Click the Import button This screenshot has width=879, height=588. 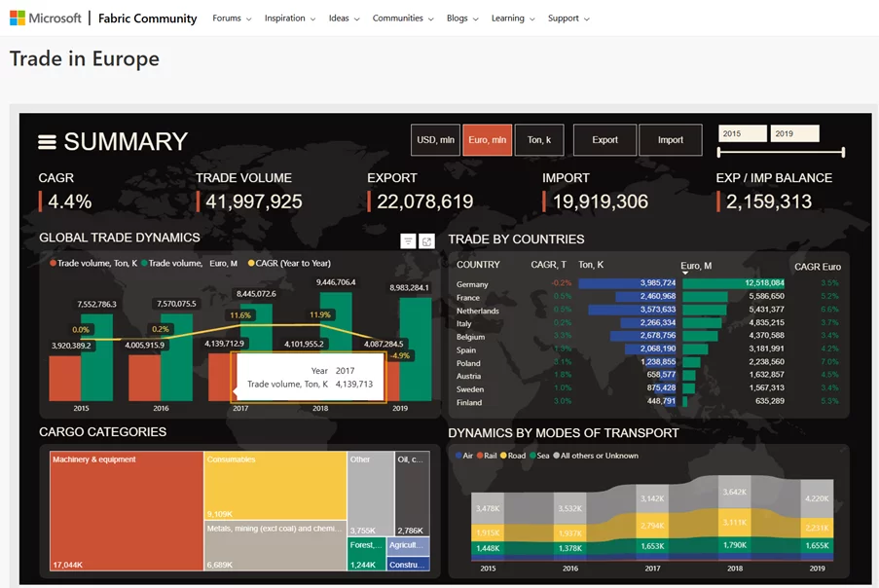coord(671,140)
